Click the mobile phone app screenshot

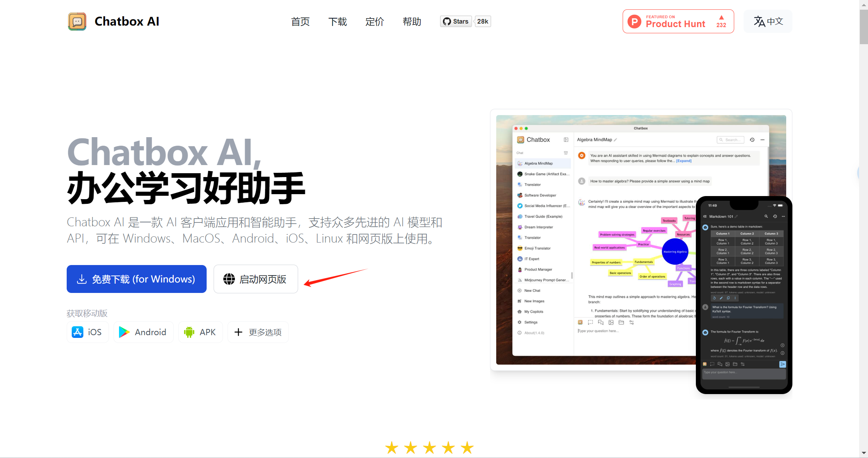(744, 295)
